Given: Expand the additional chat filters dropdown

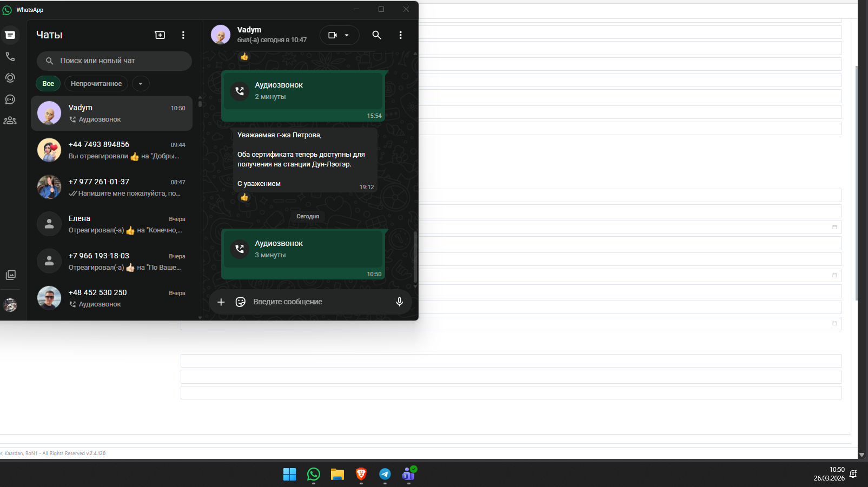Looking at the screenshot, I should (x=141, y=84).
